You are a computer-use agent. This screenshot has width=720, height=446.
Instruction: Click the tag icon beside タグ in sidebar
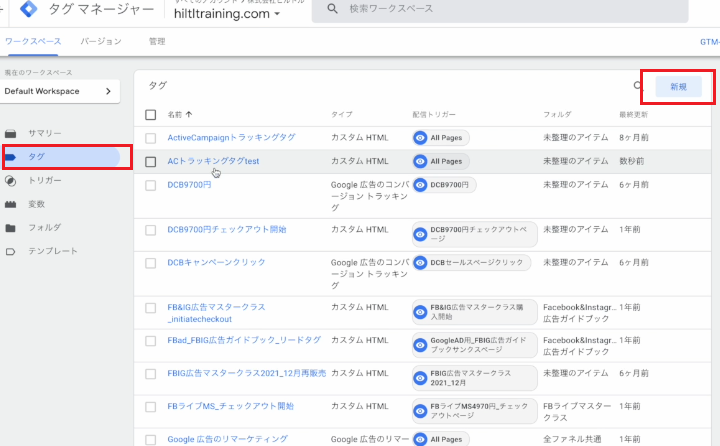pos(11,157)
